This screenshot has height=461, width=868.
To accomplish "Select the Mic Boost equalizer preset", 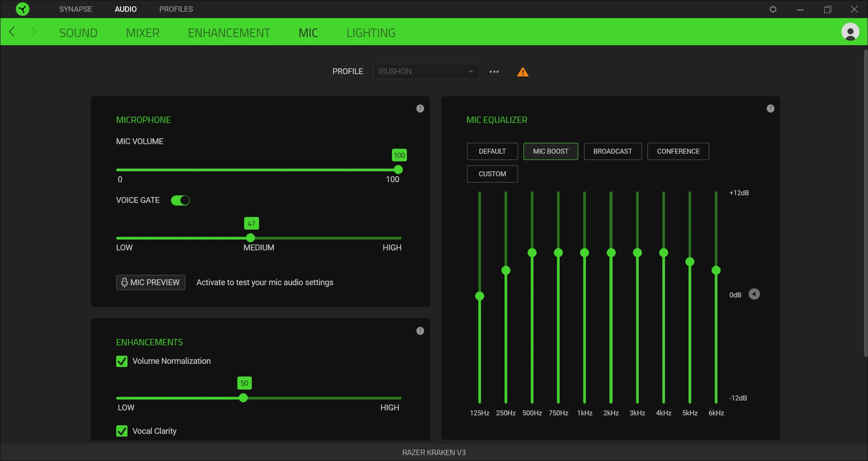I will tap(551, 151).
